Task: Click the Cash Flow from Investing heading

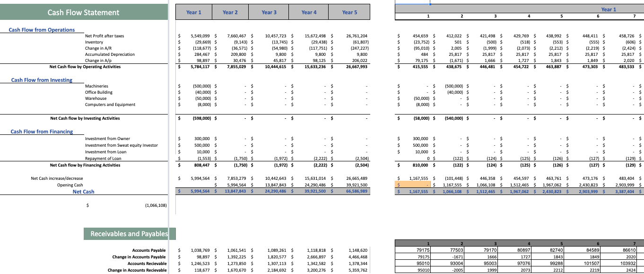Action: tap(42, 80)
